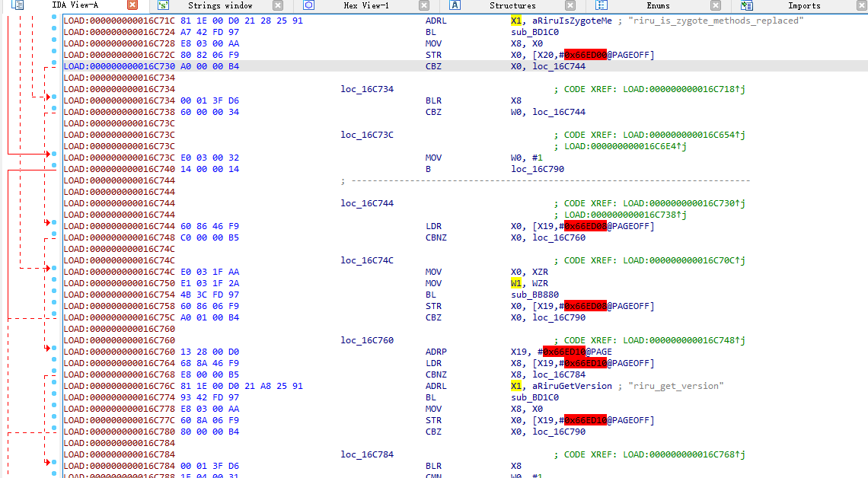Click the Imports tab icon

(x=746, y=5)
